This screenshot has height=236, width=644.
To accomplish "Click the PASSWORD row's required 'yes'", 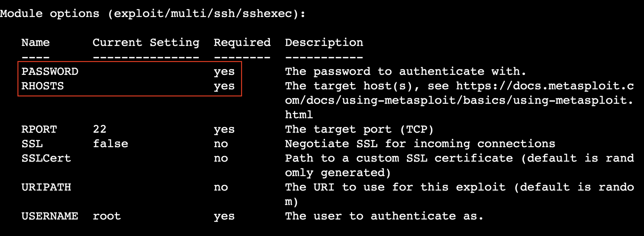I will (224, 72).
